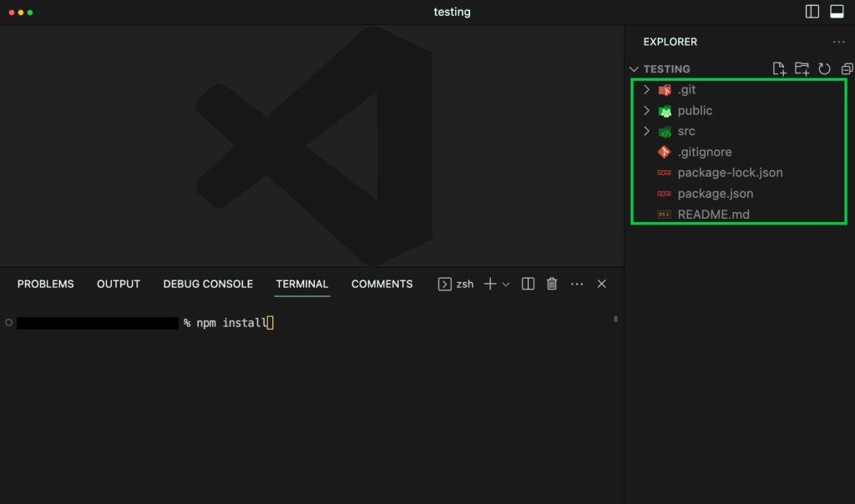The width and height of the screenshot is (855, 504).
Task: Switch to the Output tab
Action: [x=119, y=284]
